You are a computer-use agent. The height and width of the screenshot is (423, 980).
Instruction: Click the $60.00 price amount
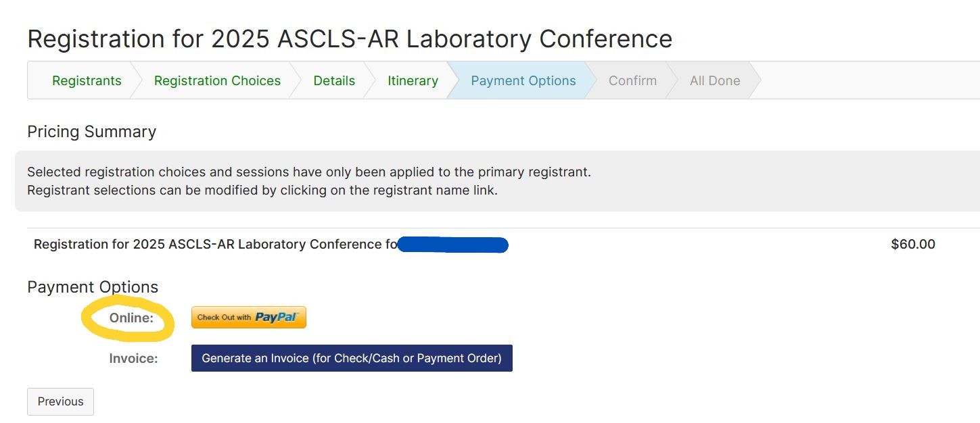point(913,244)
